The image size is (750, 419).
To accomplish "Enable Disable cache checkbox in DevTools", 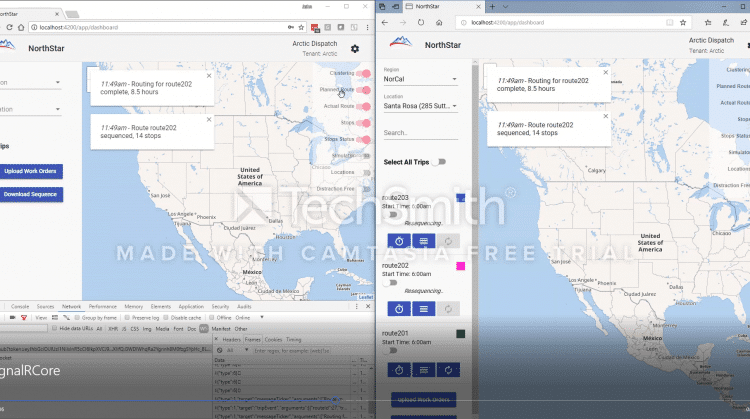I will (x=166, y=318).
